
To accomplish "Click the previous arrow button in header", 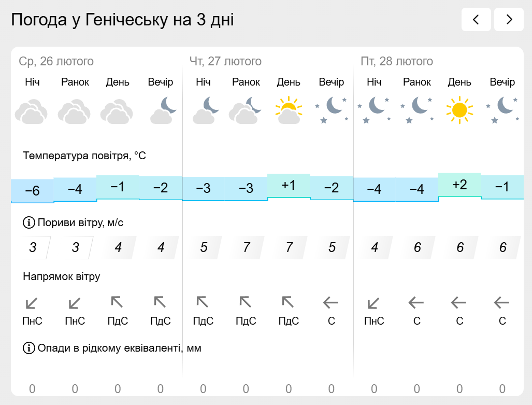I will coord(476,19).
